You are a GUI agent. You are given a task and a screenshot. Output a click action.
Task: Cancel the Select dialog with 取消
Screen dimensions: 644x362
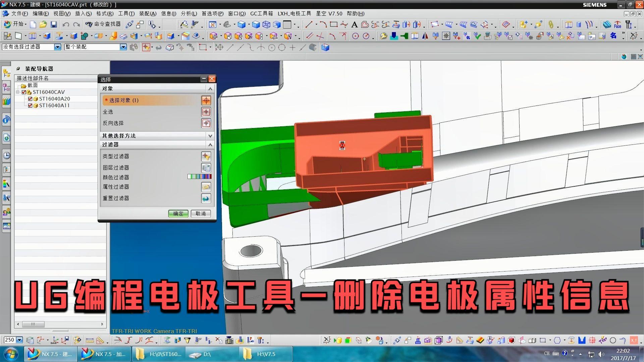point(200,214)
